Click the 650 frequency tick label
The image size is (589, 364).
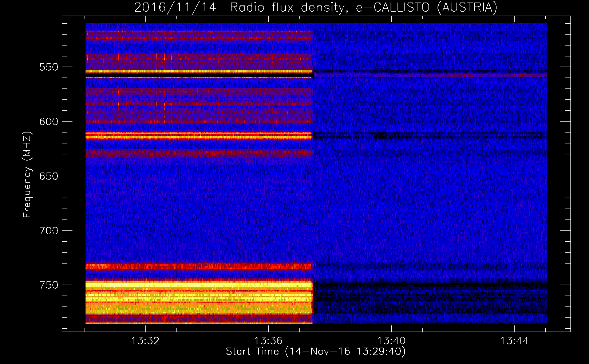(49, 176)
